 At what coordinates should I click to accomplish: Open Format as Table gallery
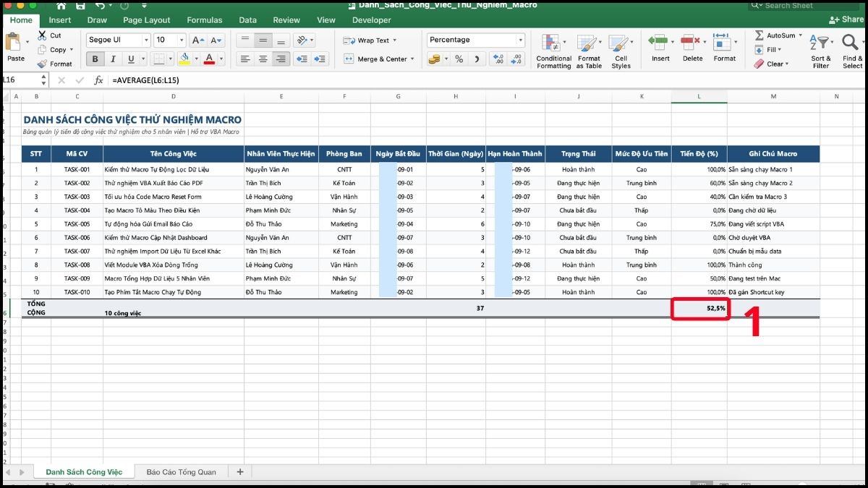click(589, 51)
